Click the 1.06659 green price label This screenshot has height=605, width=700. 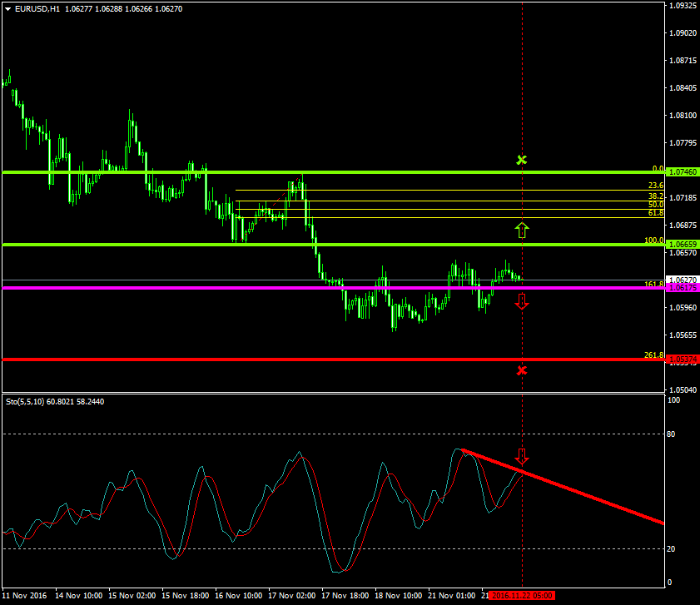click(x=683, y=245)
